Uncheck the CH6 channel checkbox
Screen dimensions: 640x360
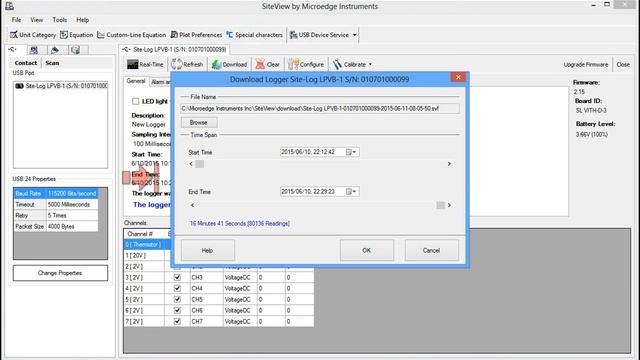(x=177, y=311)
